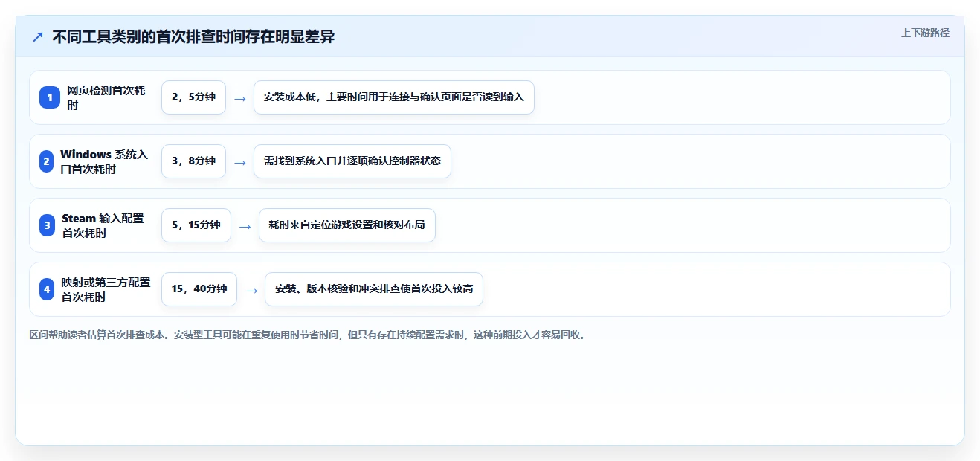Click the 5，15分钟 value box

tap(196, 225)
